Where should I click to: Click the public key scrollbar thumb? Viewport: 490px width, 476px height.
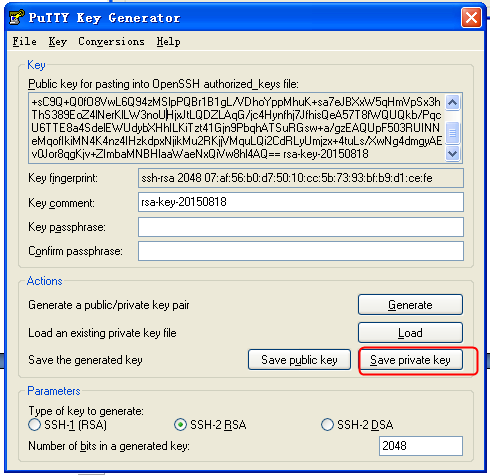453,133
